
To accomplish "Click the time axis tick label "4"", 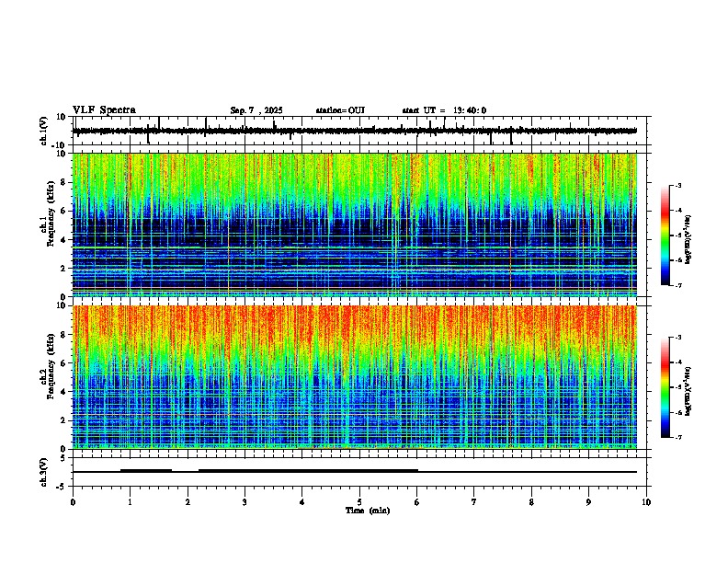I will click(x=302, y=502).
